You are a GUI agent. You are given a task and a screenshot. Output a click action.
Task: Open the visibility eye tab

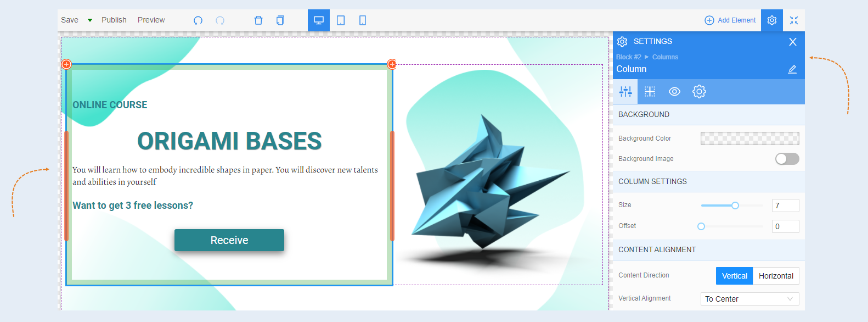pos(674,92)
